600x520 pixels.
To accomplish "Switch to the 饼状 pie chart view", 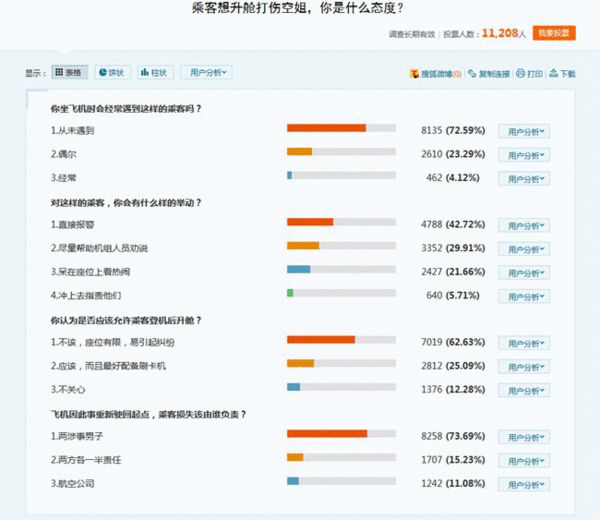I will tap(112, 72).
